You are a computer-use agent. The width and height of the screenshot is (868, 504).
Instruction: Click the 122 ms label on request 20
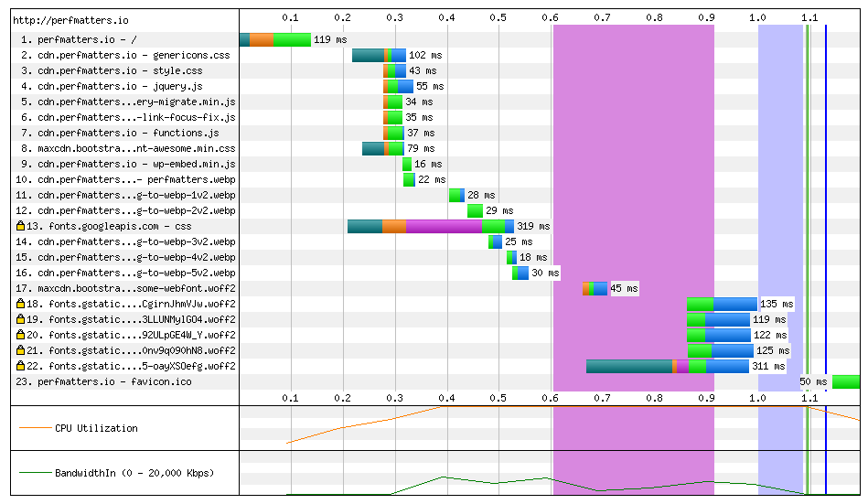tap(770, 335)
